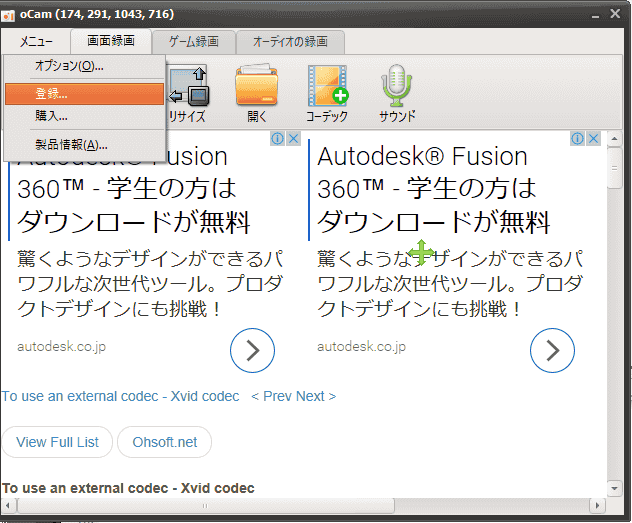The image size is (632, 523).
Task: Click the Ohsoft.net button
Action: coord(164,442)
